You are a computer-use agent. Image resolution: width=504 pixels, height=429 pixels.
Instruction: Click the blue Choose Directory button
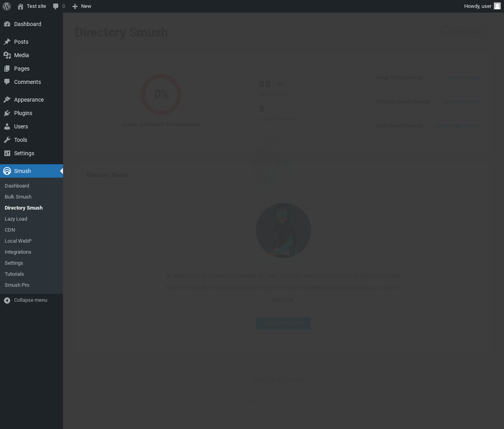[283, 323]
